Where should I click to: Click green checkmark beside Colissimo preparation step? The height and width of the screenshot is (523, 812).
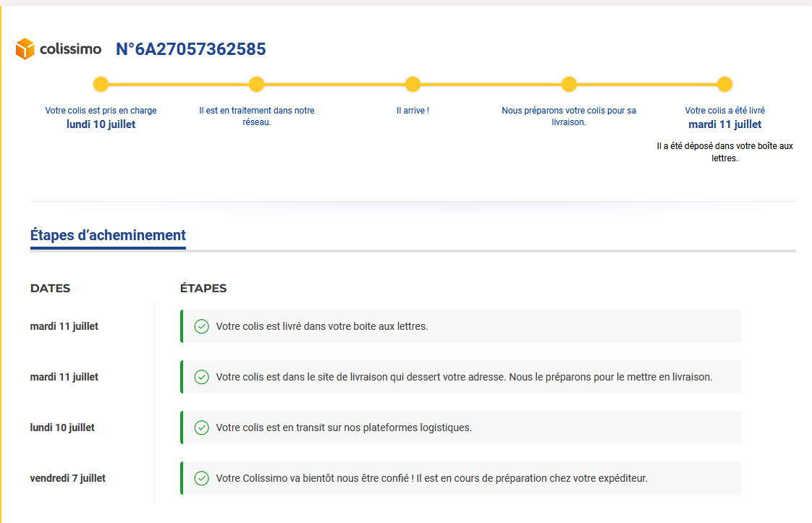pyautogui.click(x=202, y=478)
